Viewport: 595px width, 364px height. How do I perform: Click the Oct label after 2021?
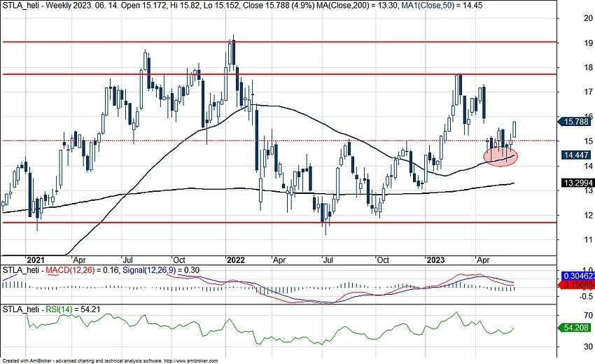[x=178, y=260]
